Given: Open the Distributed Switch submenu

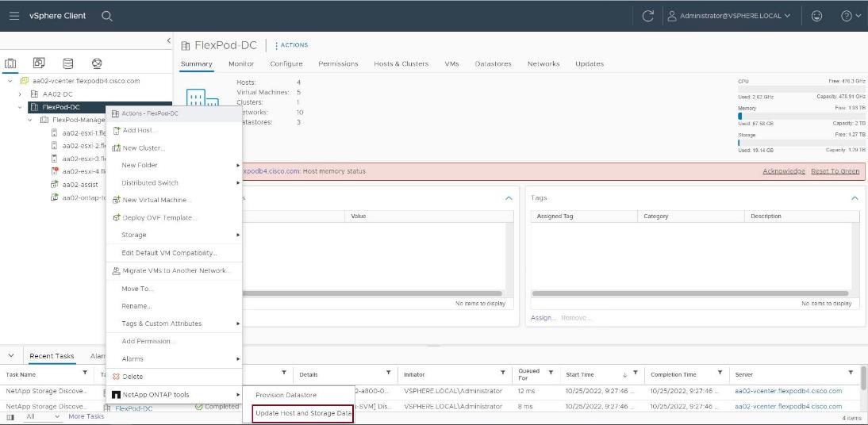Looking at the screenshot, I should click(x=174, y=182).
